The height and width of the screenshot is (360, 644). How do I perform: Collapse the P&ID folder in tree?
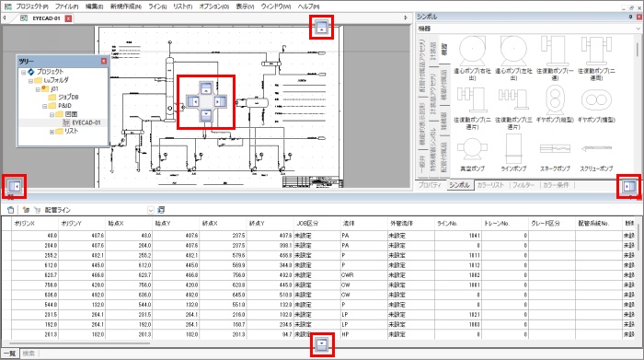tap(45, 106)
